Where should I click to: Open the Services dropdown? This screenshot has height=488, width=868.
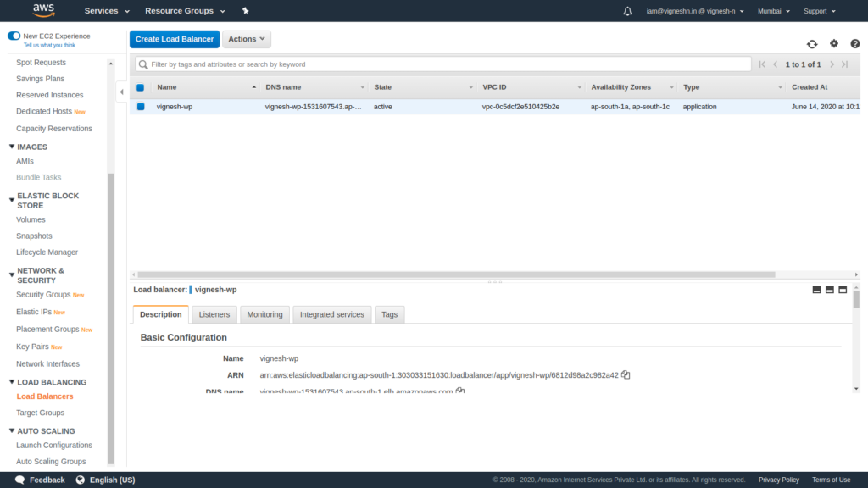107,11
